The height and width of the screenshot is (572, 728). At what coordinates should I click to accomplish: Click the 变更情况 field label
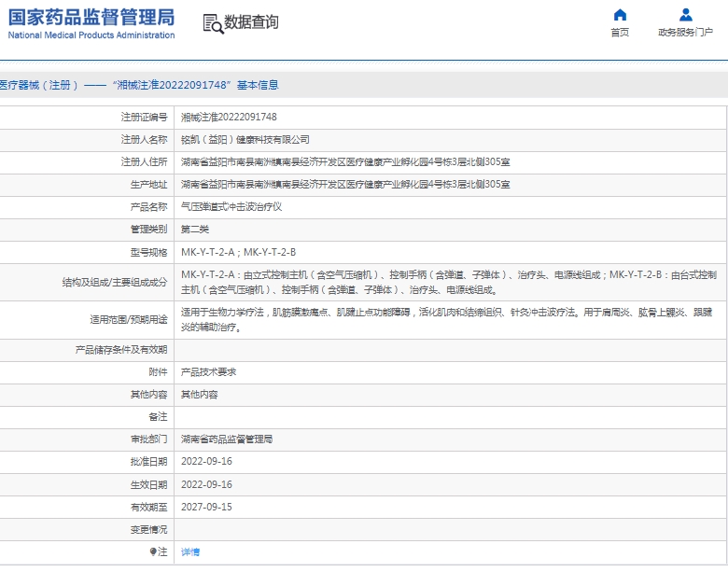coord(148,530)
